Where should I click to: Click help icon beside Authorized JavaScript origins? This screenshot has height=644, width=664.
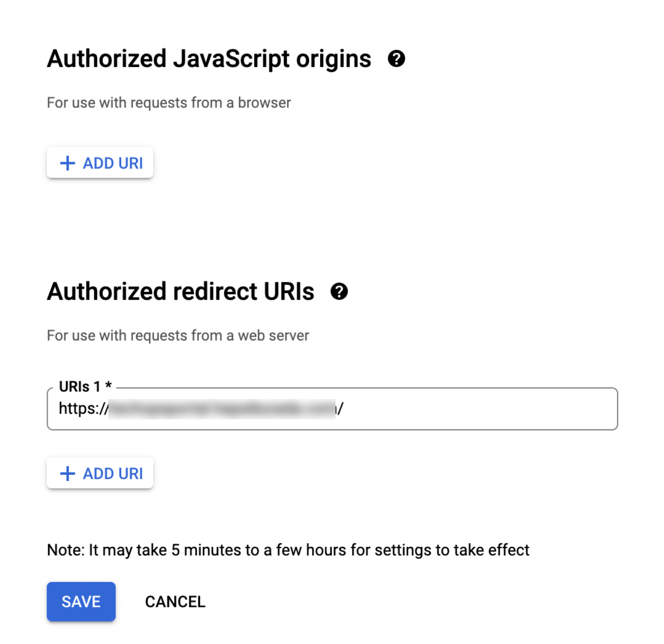(x=396, y=59)
